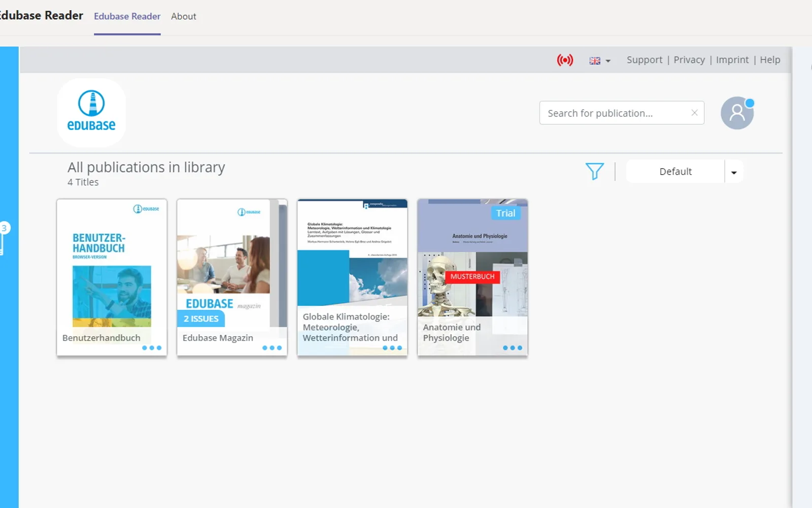Open the Help link
Screen dimensions: 812x508
pyautogui.click(x=770, y=60)
